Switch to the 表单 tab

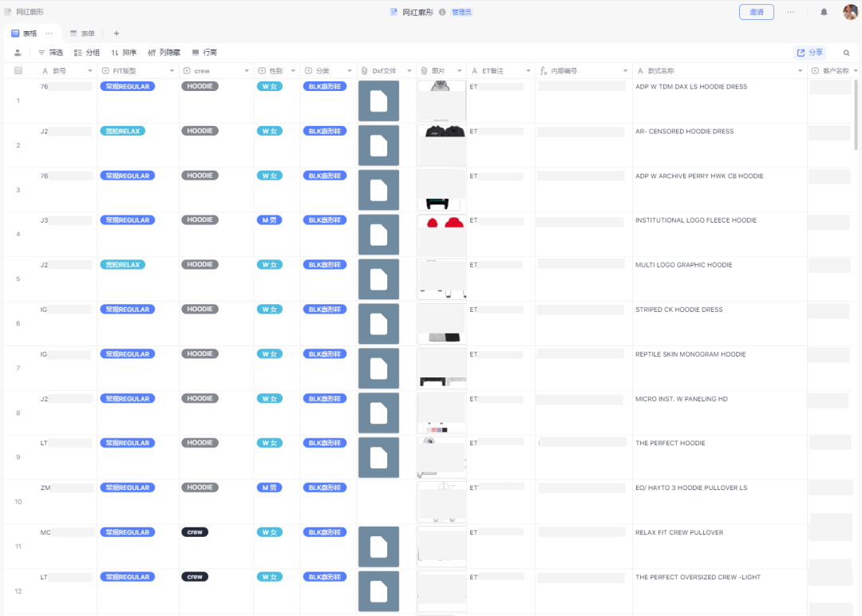[x=82, y=34]
